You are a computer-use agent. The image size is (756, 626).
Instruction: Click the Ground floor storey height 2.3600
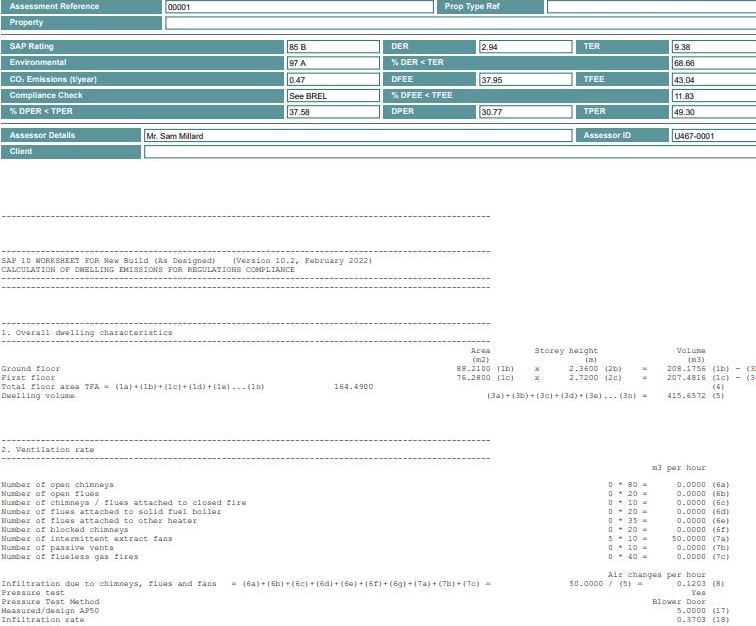pyautogui.click(x=583, y=369)
